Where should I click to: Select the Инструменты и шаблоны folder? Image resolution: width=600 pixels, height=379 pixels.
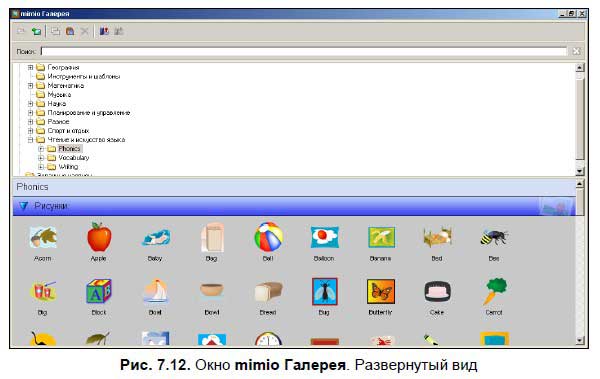pos(83,77)
